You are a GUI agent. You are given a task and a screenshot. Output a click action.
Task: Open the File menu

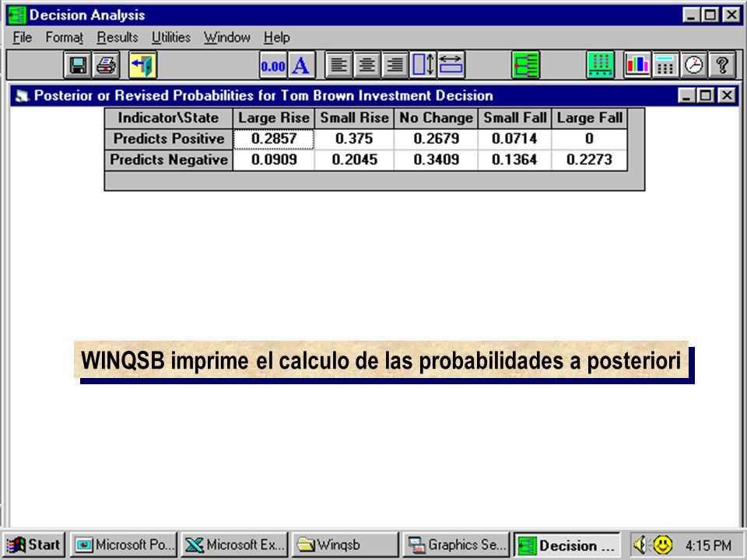[22, 37]
